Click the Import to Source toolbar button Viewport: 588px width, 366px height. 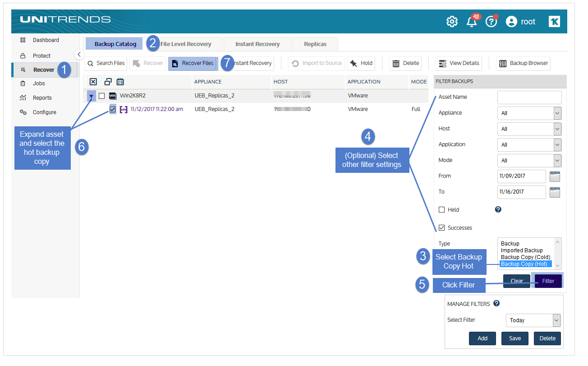click(317, 63)
